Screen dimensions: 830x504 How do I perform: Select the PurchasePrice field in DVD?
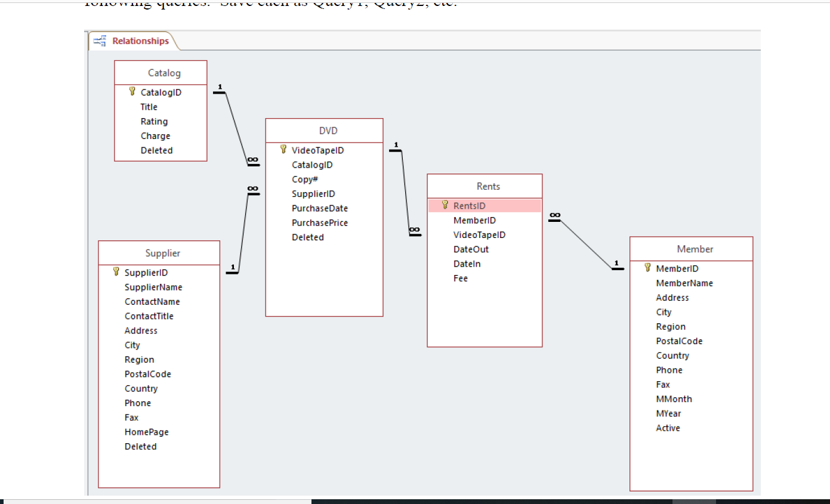tap(319, 222)
